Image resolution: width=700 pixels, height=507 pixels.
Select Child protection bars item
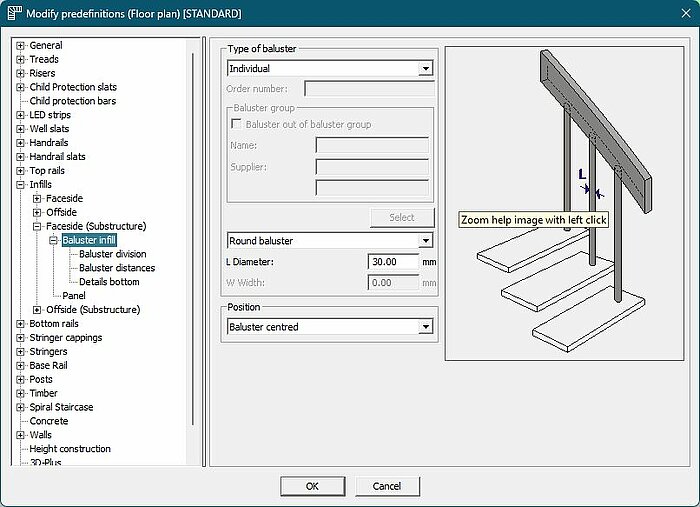pos(72,101)
